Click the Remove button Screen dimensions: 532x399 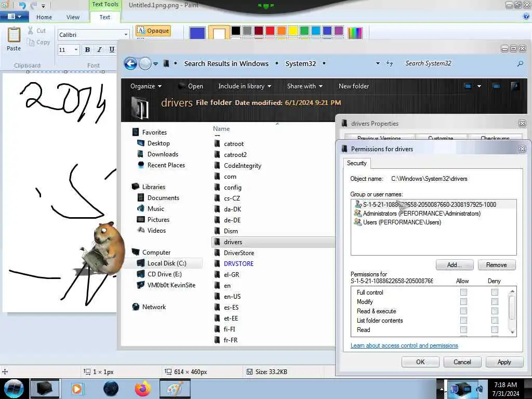pos(496,264)
